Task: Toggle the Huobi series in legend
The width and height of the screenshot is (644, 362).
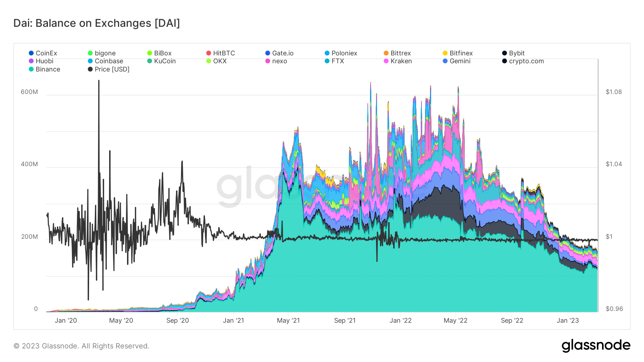Action: (x=41, y=61)
